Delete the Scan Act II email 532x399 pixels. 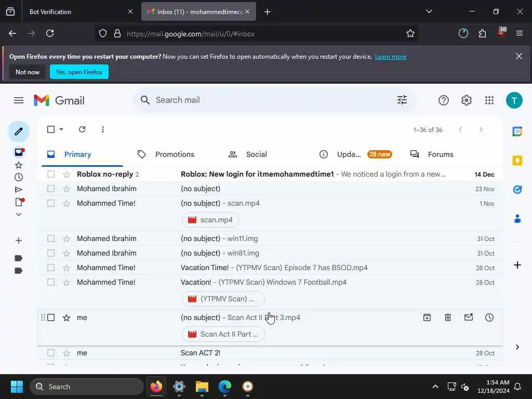[x=448, y=317]
